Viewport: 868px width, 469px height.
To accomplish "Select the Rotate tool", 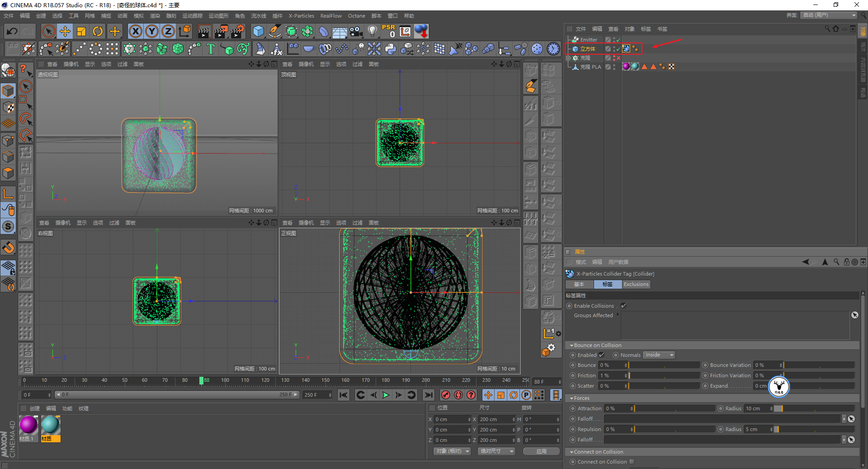I will tap(98, 31).
